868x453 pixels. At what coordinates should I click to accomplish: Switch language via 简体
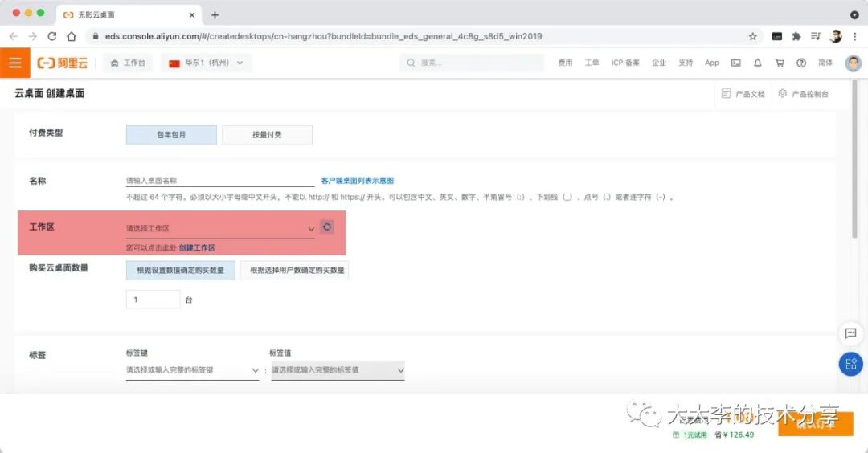[x=825, y=63]
